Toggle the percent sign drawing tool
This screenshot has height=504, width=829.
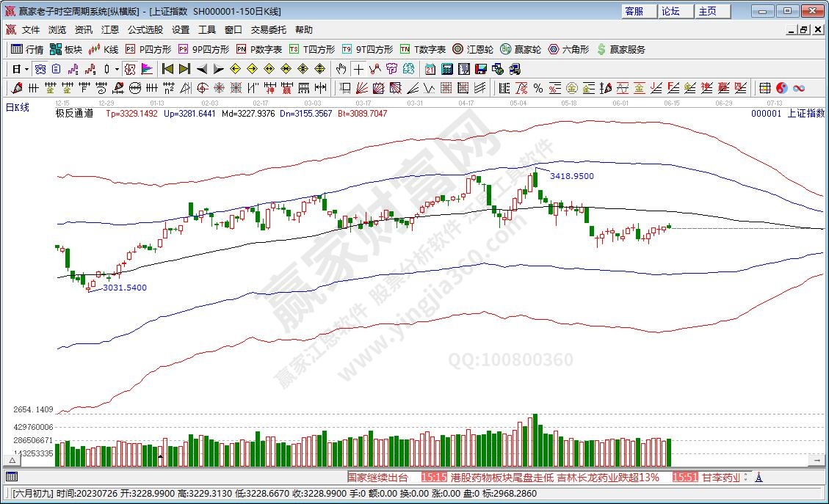tap(538, 88)
